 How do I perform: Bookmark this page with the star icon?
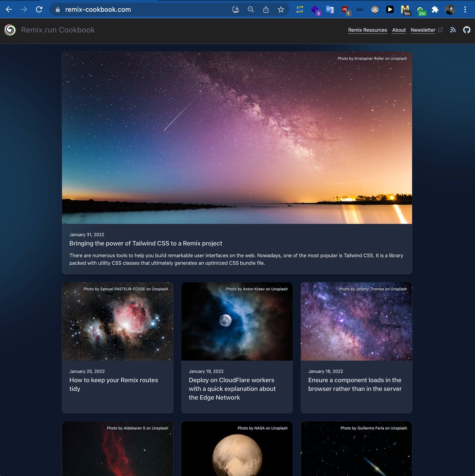pyautogui.click(x=281, y=10)
